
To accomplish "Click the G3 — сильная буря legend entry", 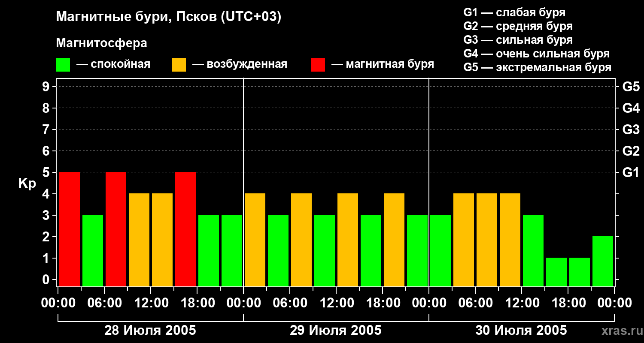I will 518,40.
